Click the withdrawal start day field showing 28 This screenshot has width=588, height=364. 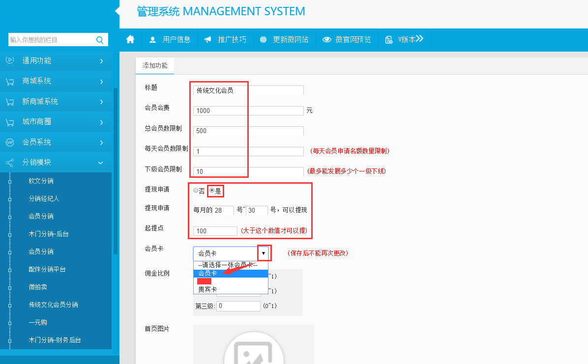(223, 210)
